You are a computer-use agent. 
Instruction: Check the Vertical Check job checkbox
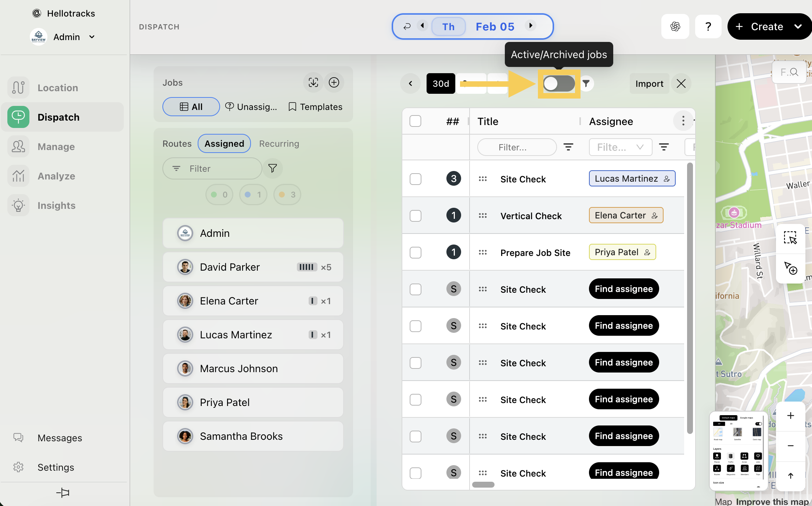coord(416,215)
